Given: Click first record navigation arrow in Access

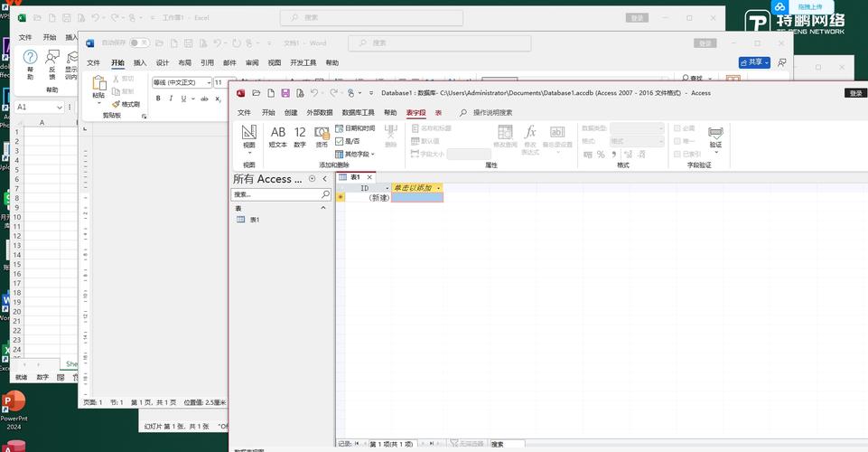Looking at the screenshot, I should point(357,444).
